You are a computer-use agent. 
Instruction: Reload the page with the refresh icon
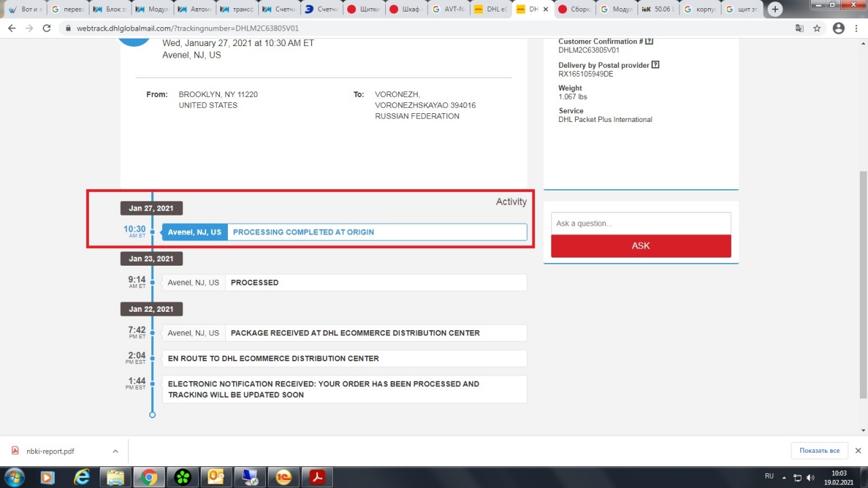coord(47,28)
